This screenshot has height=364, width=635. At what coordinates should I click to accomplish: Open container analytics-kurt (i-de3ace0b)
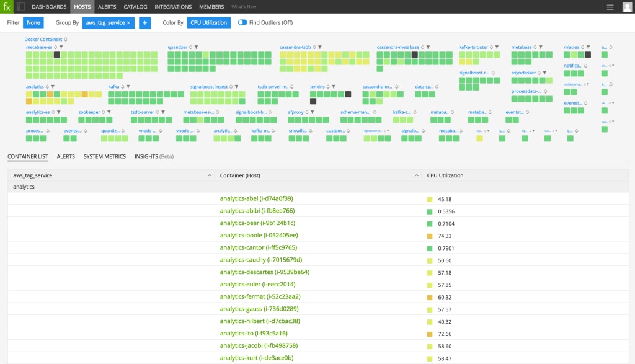click(256, 358)
